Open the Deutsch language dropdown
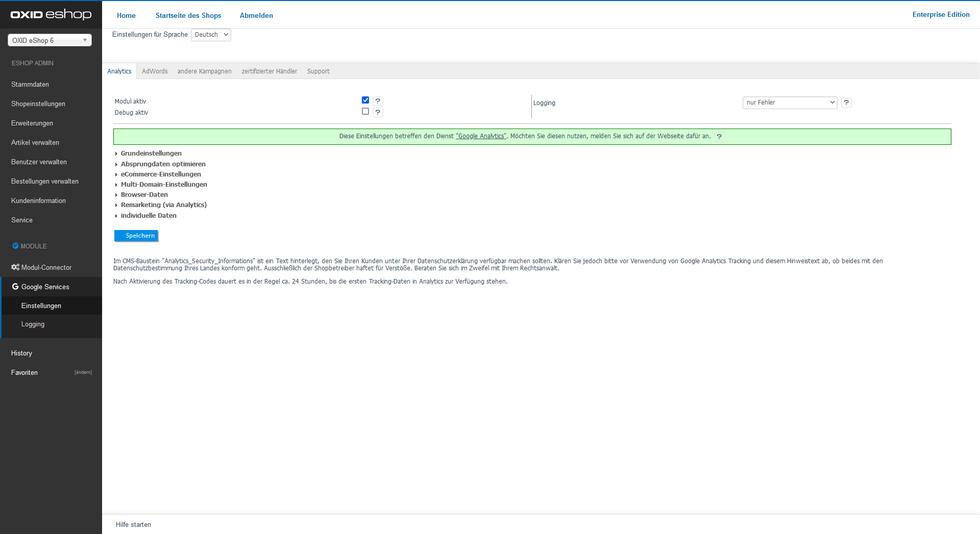Viewport: 980px width, 534px height. coord(211,35)
